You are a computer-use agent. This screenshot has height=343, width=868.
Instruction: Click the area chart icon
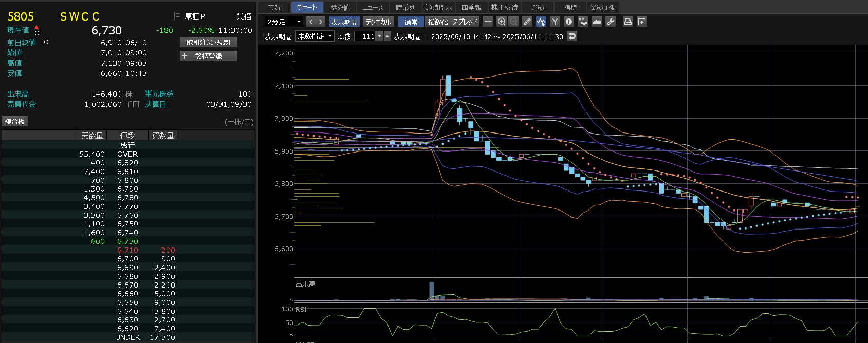pyautogui.click(x=596, y=22)
